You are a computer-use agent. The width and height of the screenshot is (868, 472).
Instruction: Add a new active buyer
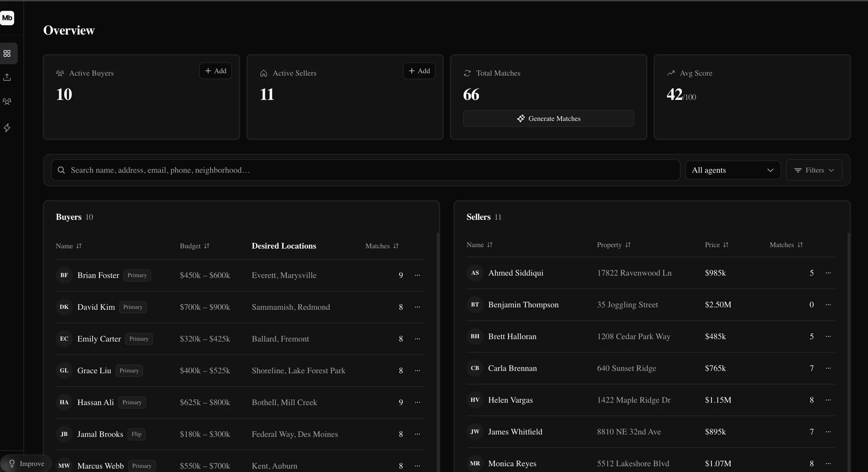pos(215,71)
